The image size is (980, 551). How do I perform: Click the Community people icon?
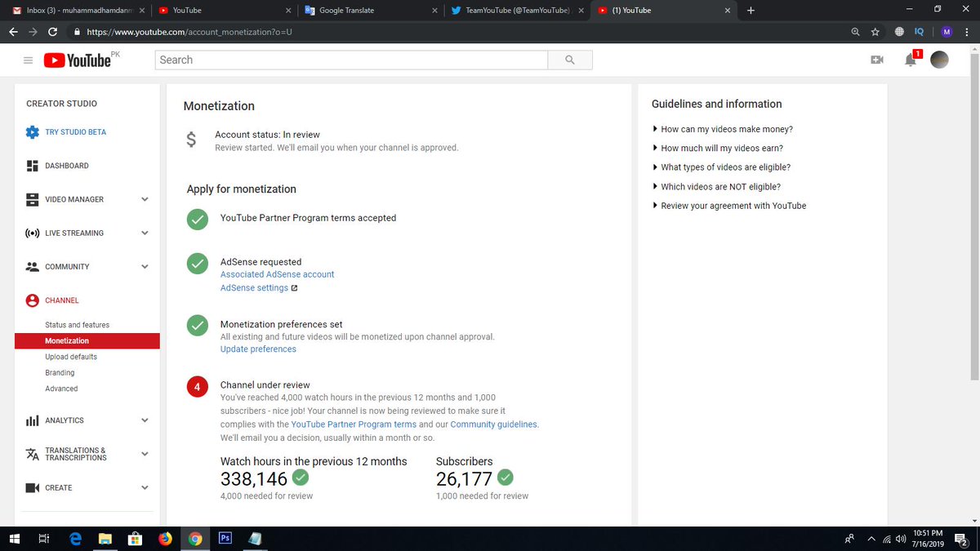coord(33,267)
